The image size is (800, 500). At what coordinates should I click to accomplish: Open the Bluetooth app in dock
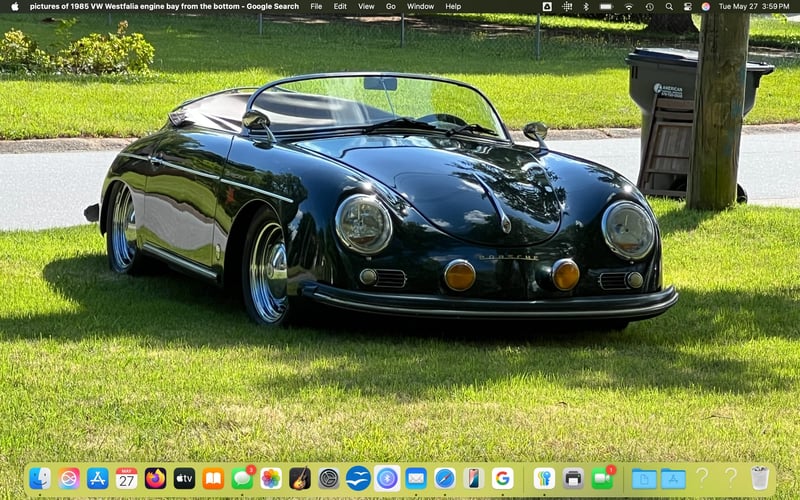click(x=387, y=478)
